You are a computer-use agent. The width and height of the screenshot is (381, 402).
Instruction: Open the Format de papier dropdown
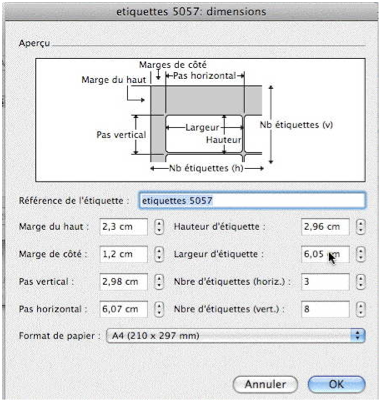click(236, 336)
